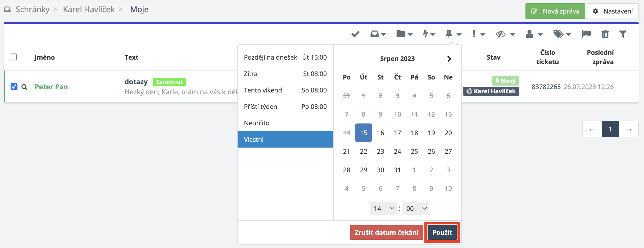Click the trash delete icon
The width and height of the screenshot is (644, 248).
tap(605, 34)
